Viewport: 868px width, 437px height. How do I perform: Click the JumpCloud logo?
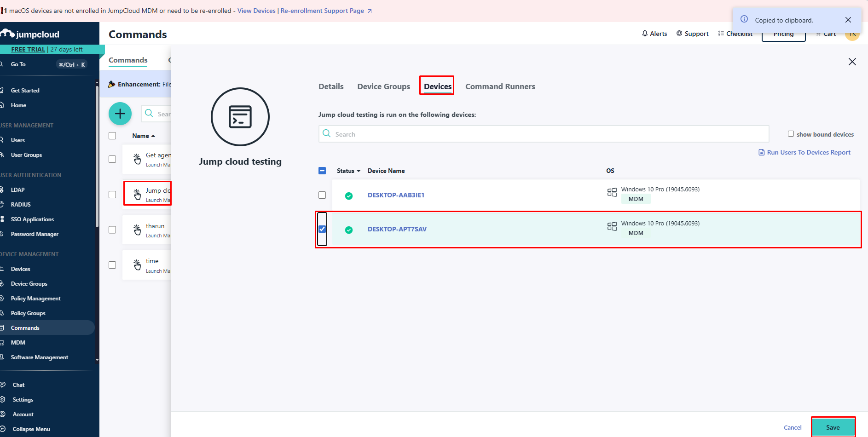pyautogui.click(x=30, y=34)
